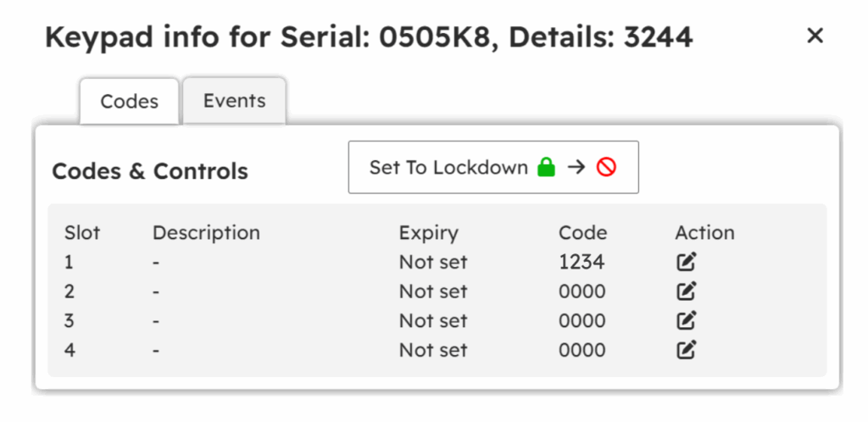
Task: Click the Expiry column header
Action: pos(428,233)
